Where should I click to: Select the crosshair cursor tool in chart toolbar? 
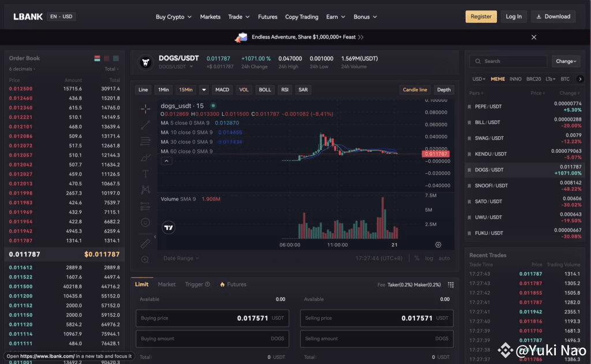click(145, 109)
